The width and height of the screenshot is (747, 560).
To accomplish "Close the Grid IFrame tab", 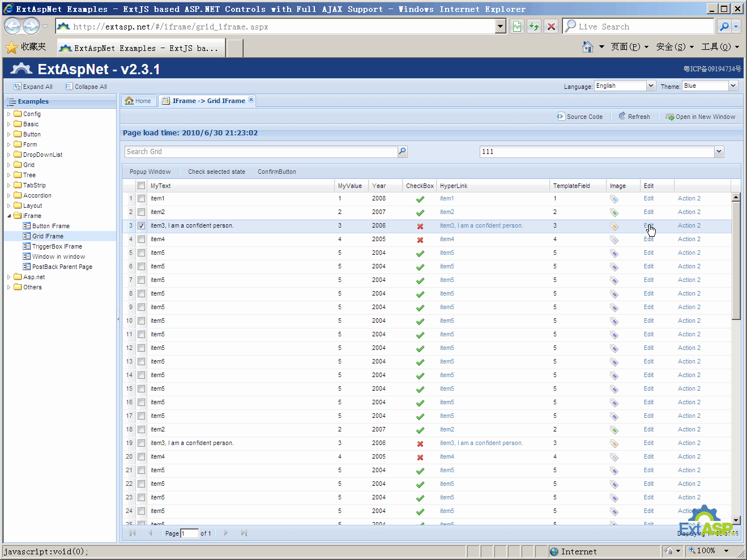I will (251, 100).
